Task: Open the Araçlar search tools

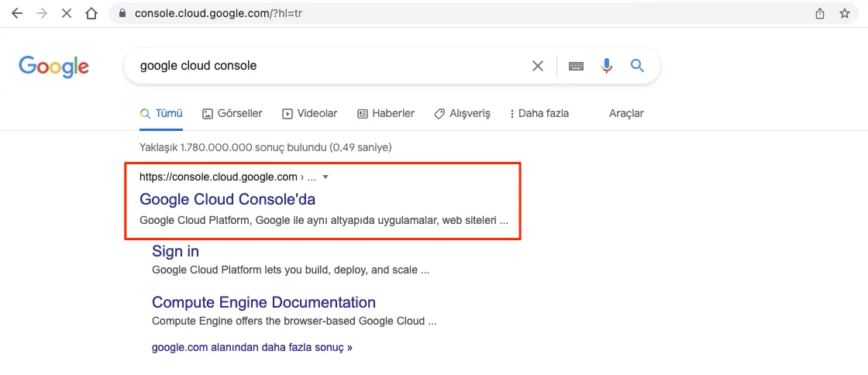Action: pyautogui.click(x=626, y=113)
